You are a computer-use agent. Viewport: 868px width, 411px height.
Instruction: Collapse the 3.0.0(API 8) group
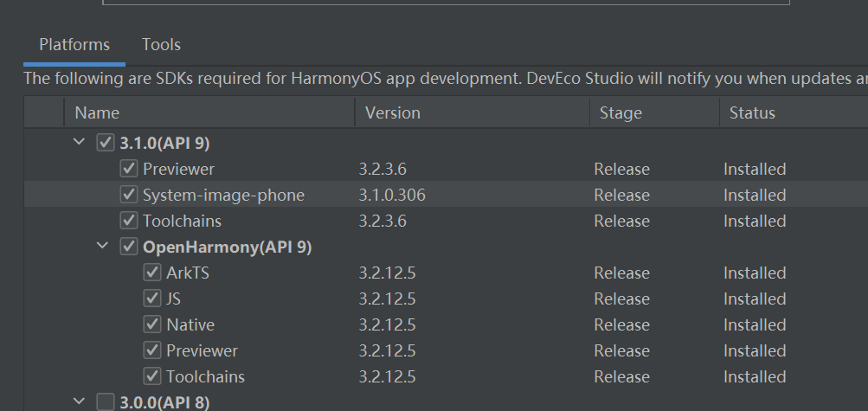point(80,401)
